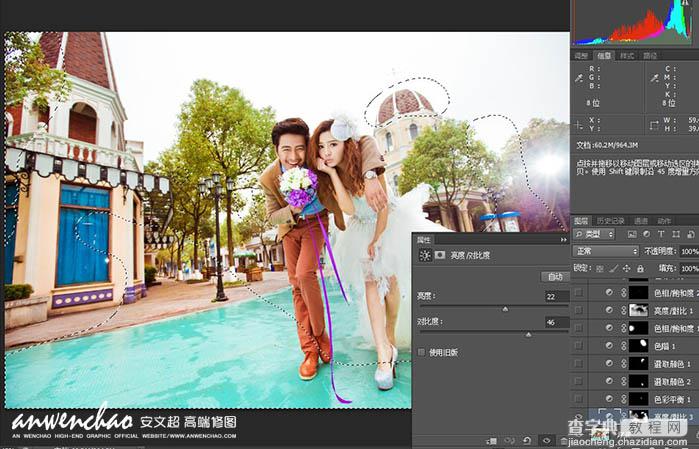Toggle visibility of 色彩平衡 1 layer

(x=579, y=399)
